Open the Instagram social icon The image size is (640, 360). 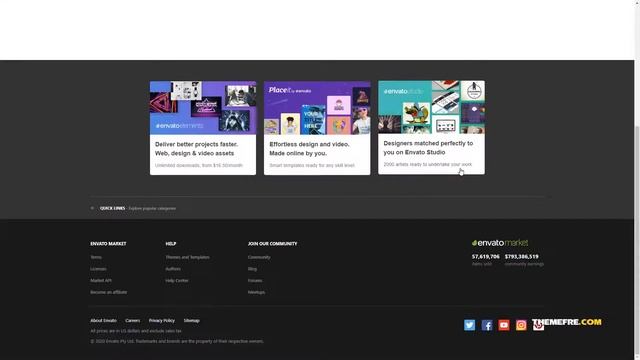(521, 325)
